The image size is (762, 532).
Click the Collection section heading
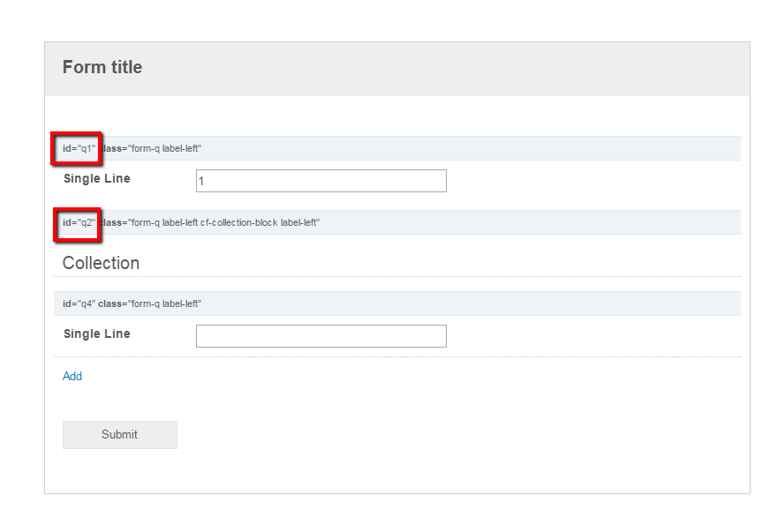[x=101, y=263]
